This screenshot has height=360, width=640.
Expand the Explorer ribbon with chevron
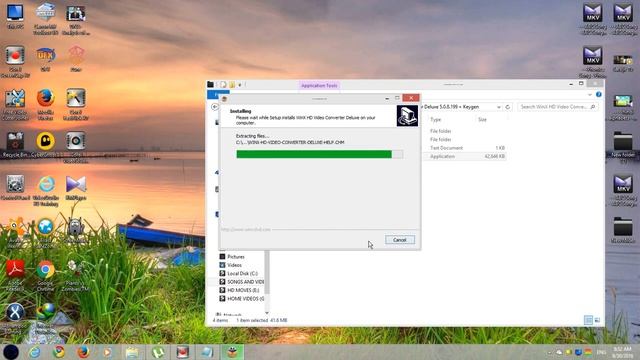[x=590, y=95]
